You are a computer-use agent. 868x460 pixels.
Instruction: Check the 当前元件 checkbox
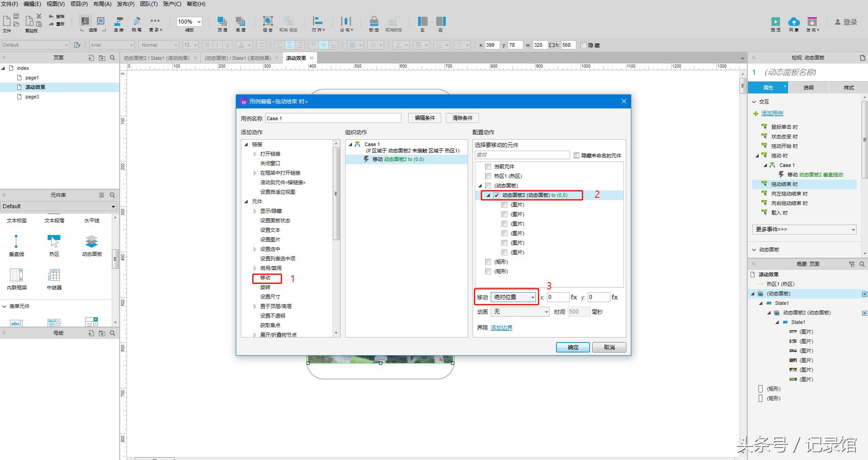[488, 166]
